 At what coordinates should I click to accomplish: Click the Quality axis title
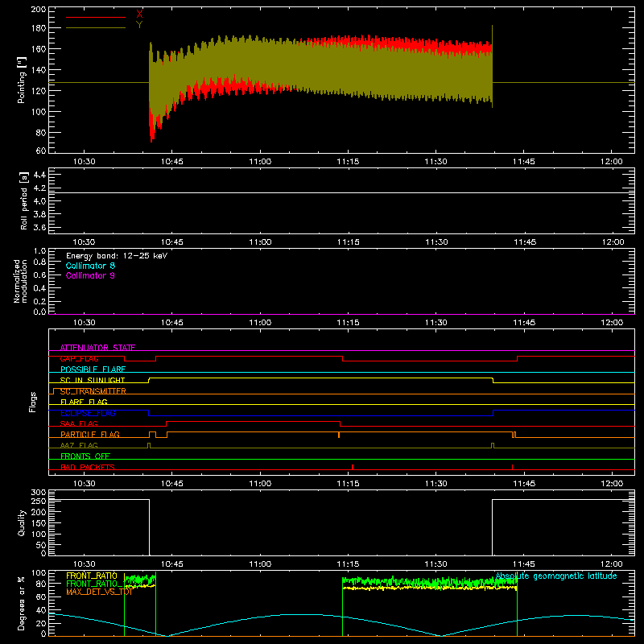22,522
